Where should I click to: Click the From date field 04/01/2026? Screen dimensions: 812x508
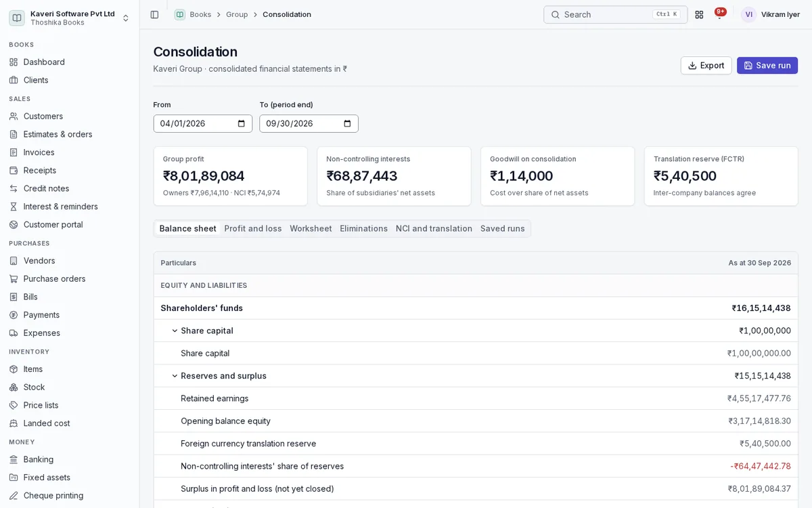pos(202,123)
